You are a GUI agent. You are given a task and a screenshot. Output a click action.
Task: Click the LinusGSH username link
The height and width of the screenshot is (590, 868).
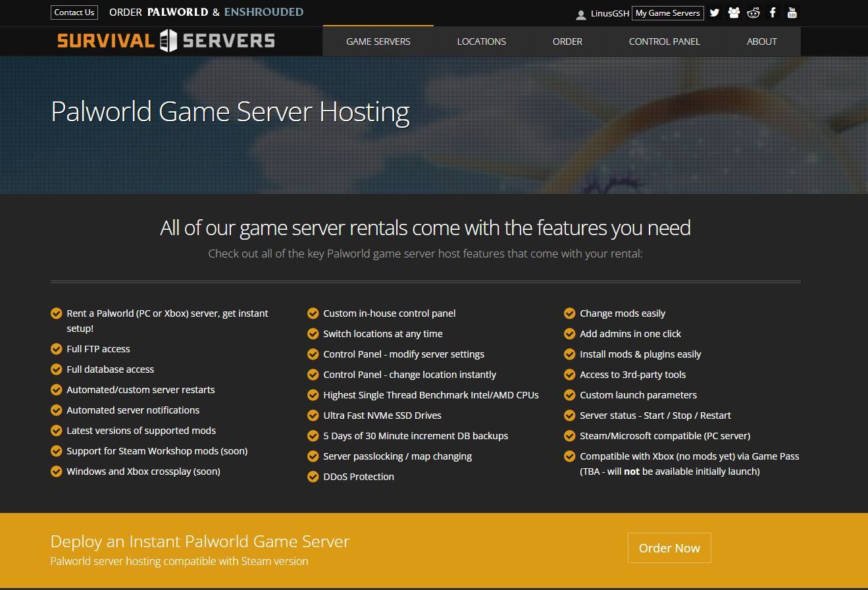pos(609,13)
